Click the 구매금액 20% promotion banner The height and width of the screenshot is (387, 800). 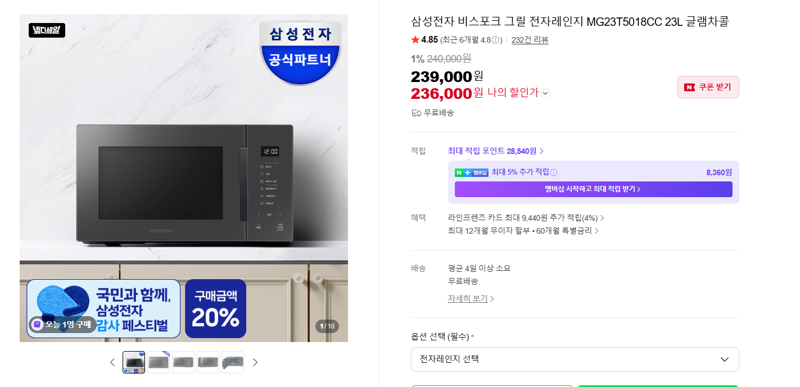[215, 308]
